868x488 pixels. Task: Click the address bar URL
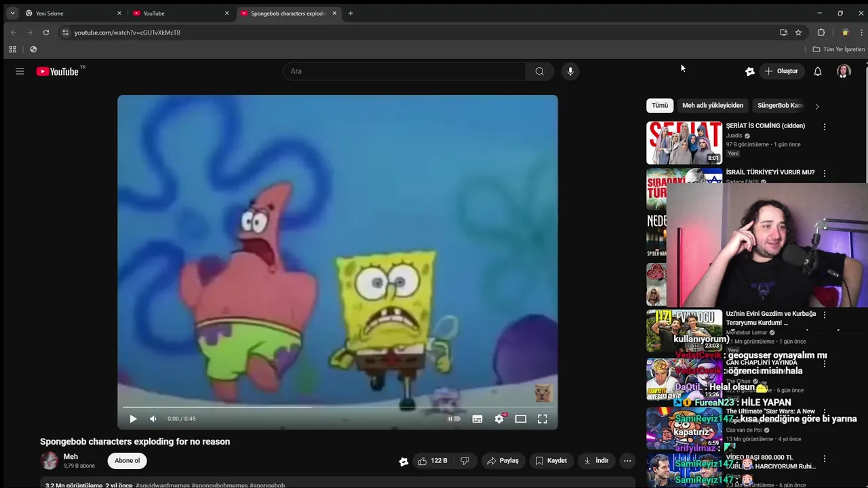[127, 33]
